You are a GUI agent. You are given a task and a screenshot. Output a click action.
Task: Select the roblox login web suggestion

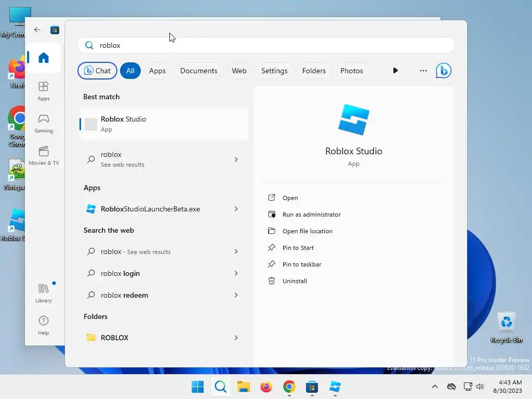164,273
